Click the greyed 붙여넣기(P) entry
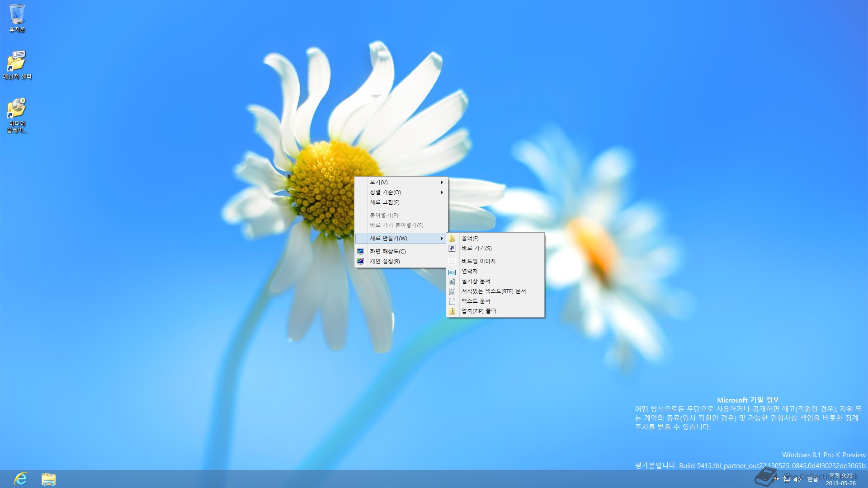The image size is (868, 488). [x=401, y=215]
